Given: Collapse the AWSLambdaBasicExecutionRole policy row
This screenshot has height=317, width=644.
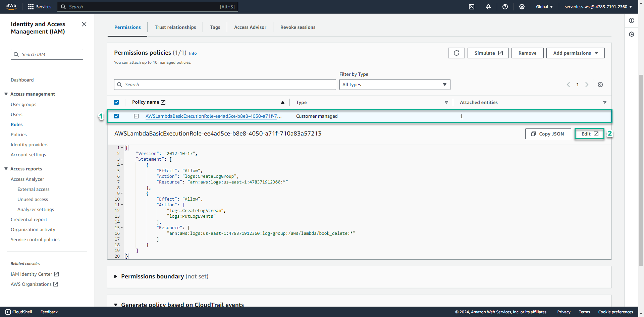Looking at the screenshot, I should coord(136,116).
